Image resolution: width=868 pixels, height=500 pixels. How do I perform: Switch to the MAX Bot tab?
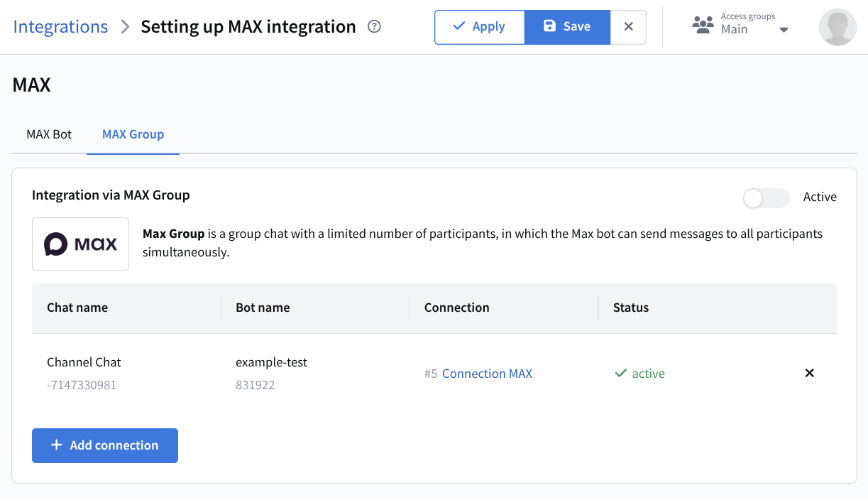(49, 134)
